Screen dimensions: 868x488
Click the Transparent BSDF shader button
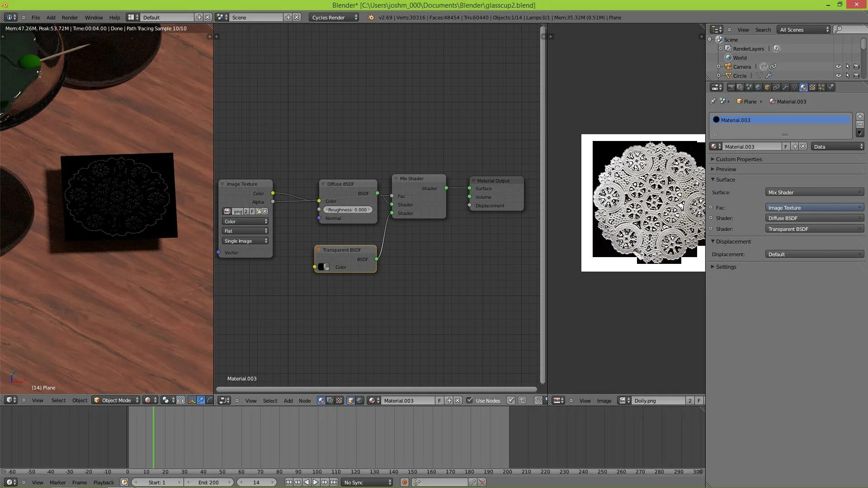[814, 229]
